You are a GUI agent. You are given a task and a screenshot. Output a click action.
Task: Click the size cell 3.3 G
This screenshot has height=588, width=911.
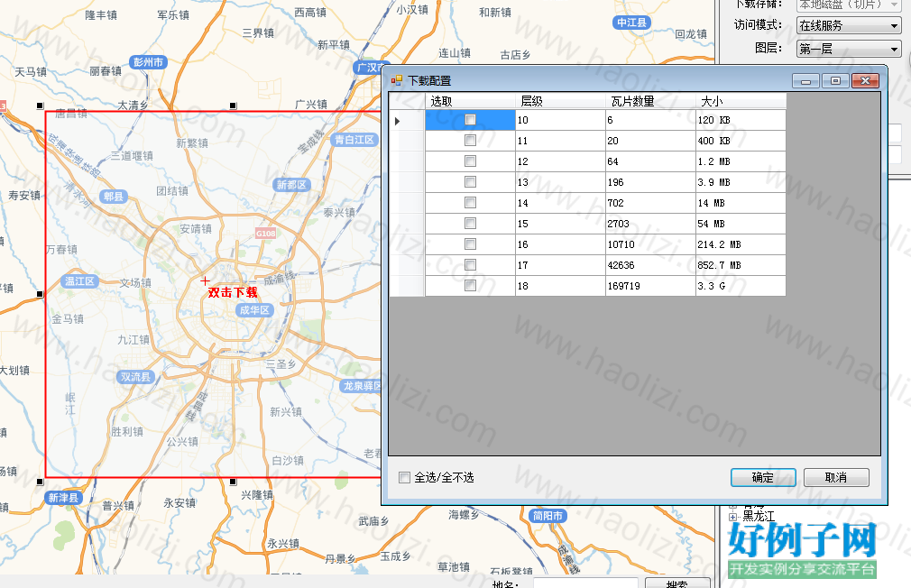tap(741, 286)
